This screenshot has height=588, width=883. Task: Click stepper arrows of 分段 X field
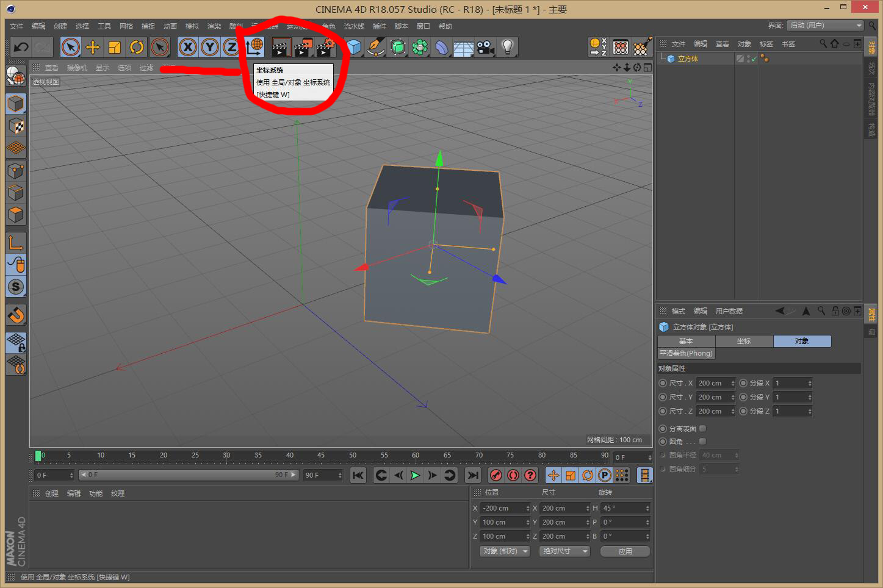(810, 383)
